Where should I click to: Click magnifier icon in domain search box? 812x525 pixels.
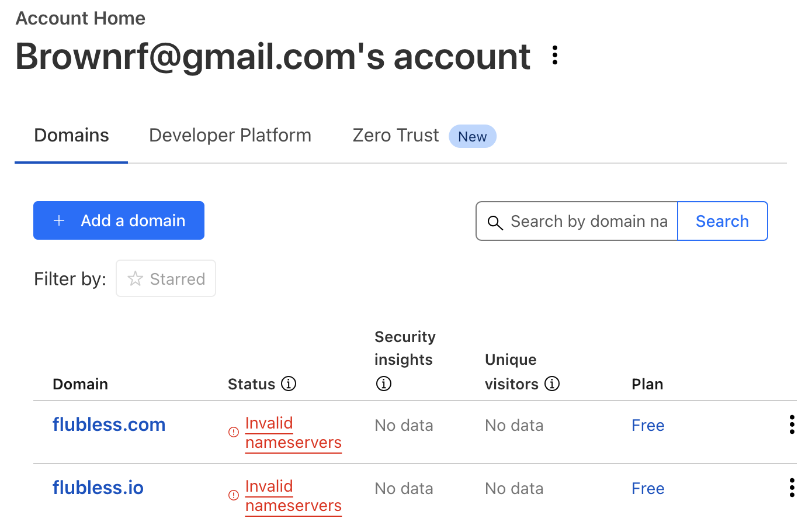tap(495, 222)
